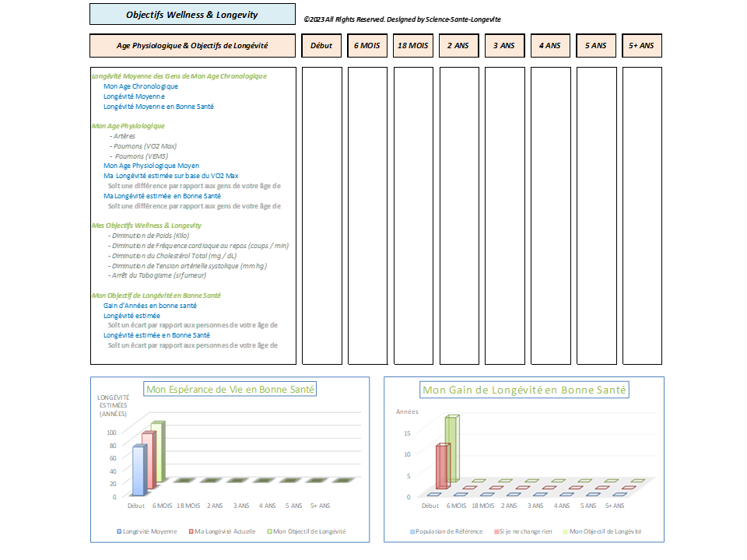Click the red Ma Longévité Actuelle legend swatch
Viewport: 747px width, 560px height.
[x=191, y=531]
